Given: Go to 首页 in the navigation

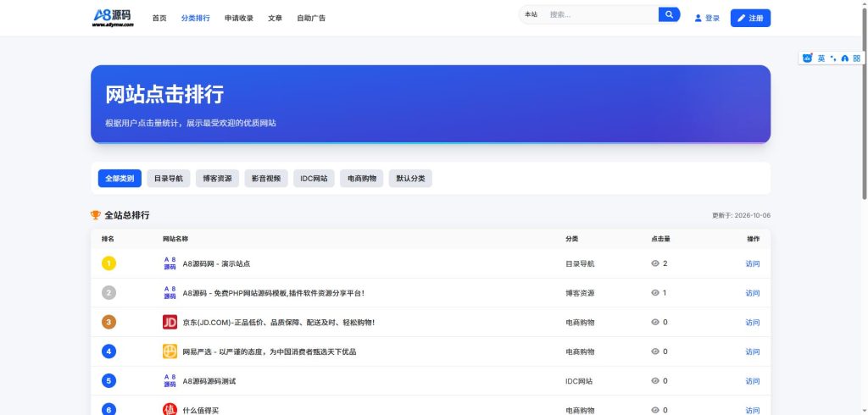Looking at the screenshot, I should [x=159, y=19].
